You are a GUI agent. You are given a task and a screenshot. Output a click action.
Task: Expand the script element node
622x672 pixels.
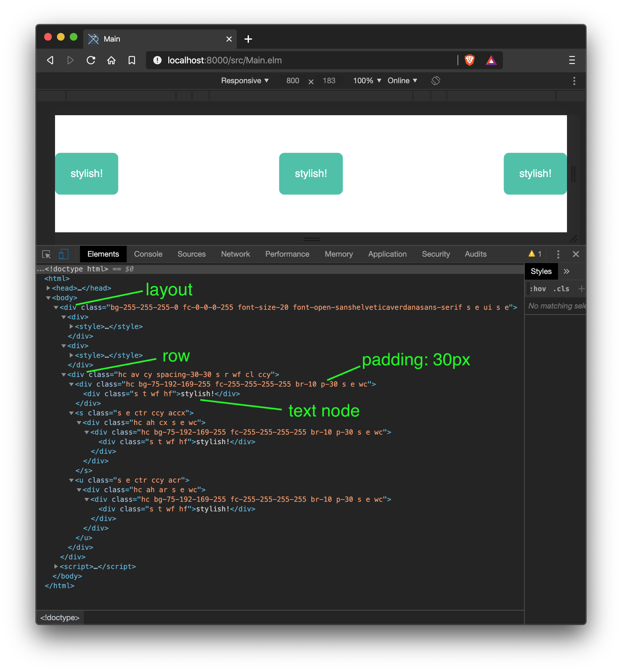coord(56,566)
